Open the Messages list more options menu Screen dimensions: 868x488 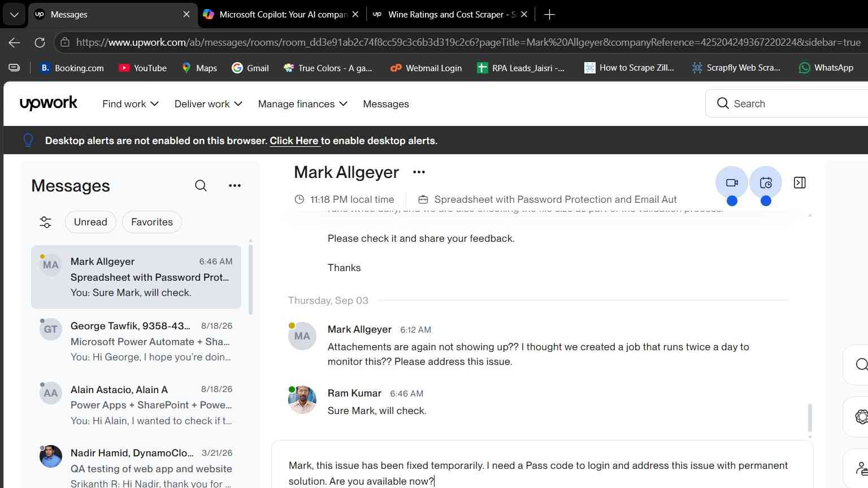coord(235,186)
